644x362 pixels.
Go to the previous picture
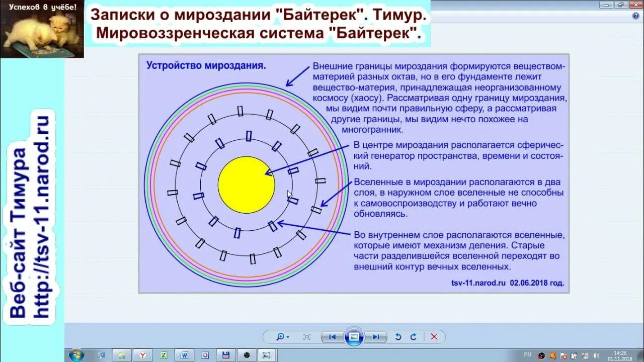pos(332,337)
